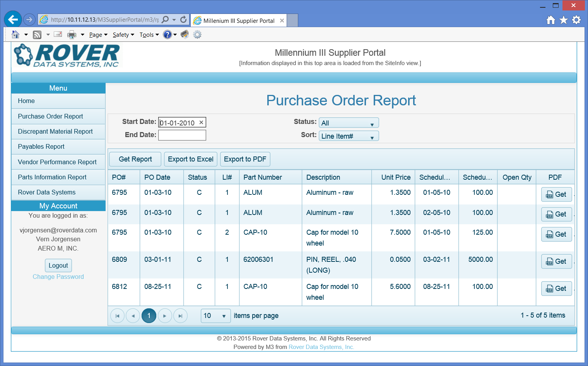The width and height of the screenshot is (588, 366).
Task: Open the Rover Data Systems, Inc. footer link
Action: click(x=321, y=347)
